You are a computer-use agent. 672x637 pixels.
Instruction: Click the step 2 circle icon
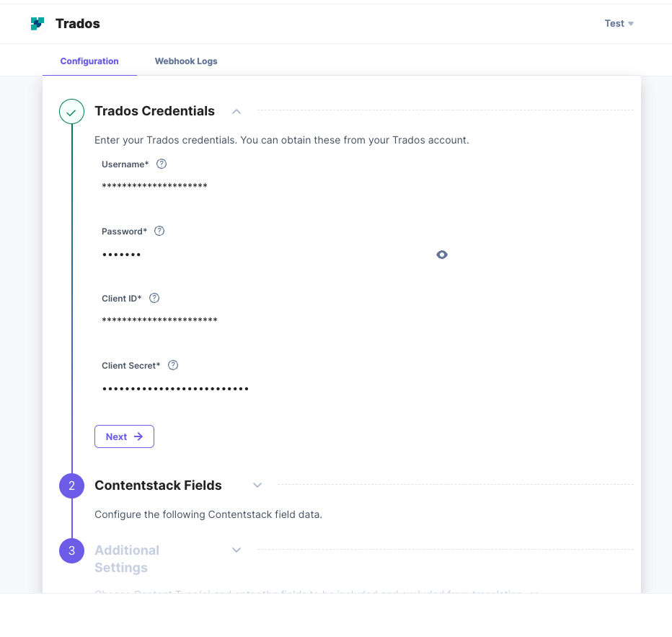tap(71, 486)
